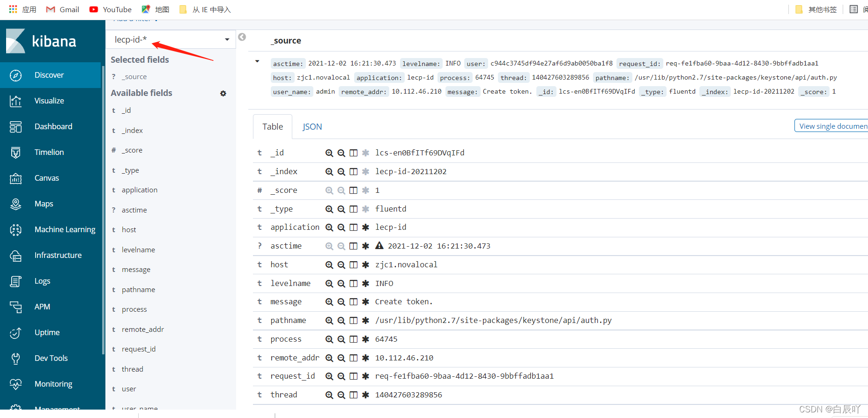The height and width of the screenshot is (418, 868).
Task: Toggle column for levelname in table
Action: [354, 284]
